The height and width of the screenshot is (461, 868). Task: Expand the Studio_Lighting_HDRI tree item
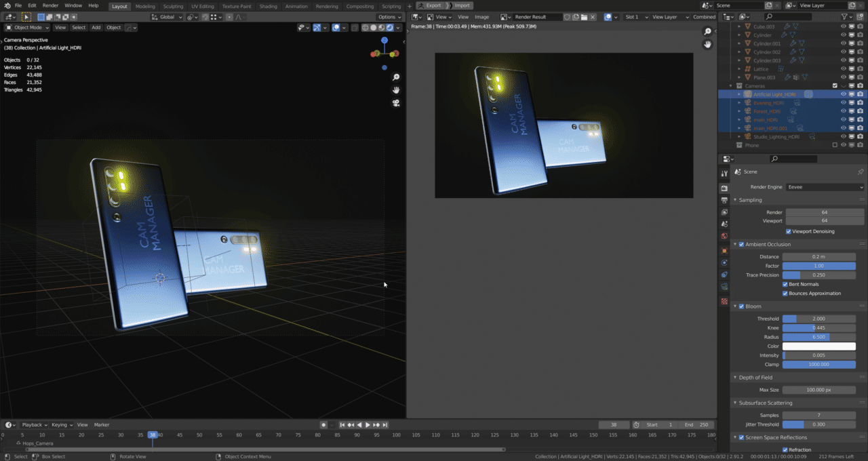pos(739,137)
